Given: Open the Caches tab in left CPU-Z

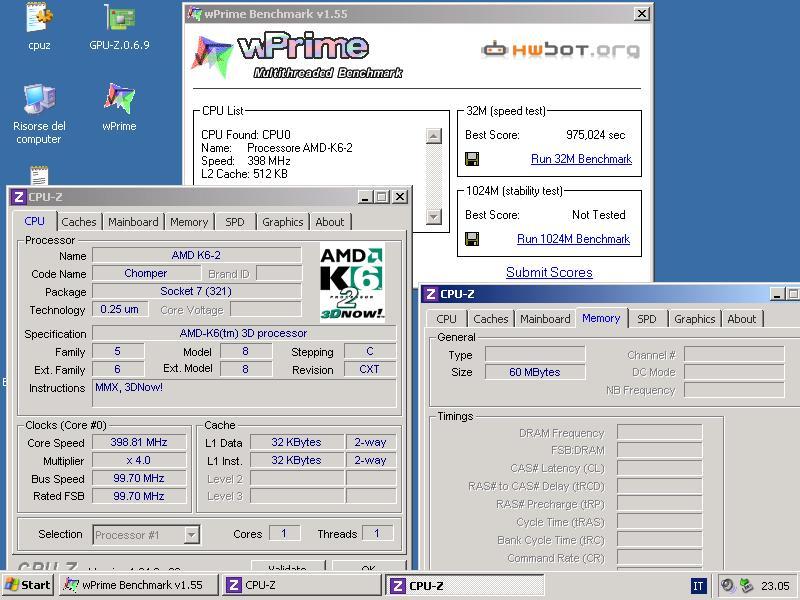Looking at the screenshot, I should (79, 222).
